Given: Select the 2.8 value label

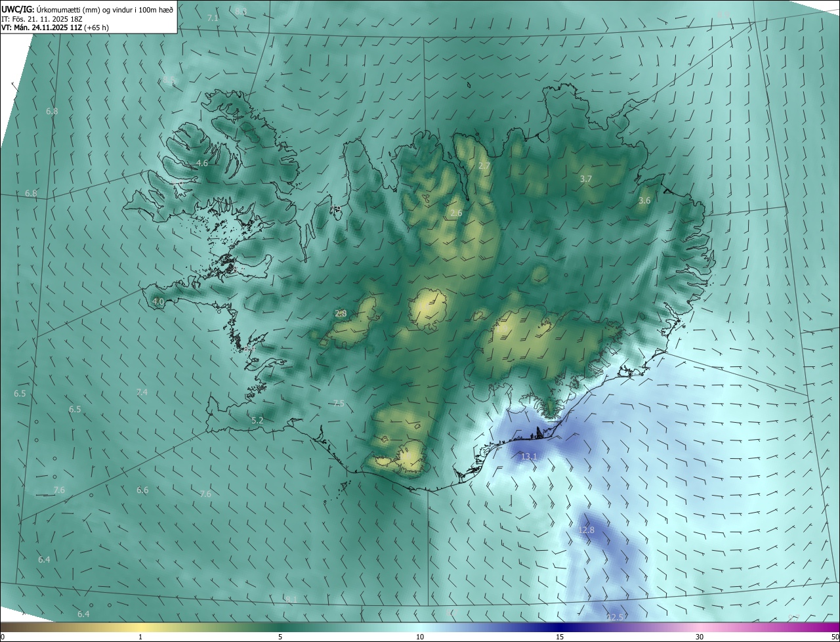Looking at the screenshot, I should 341,313.
